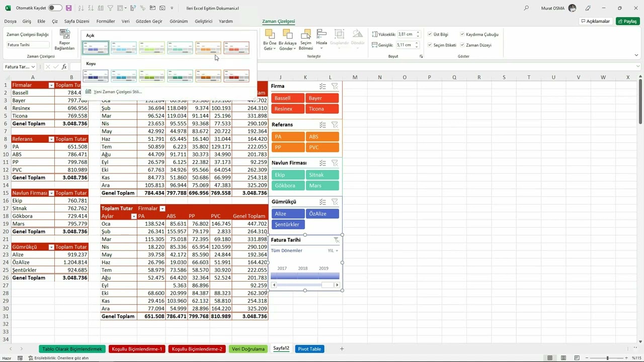The width and height of the screenshot is (644, 362).
Task: Uncheck the Üst Bilgi checkbox
Action: click(430, 34)
